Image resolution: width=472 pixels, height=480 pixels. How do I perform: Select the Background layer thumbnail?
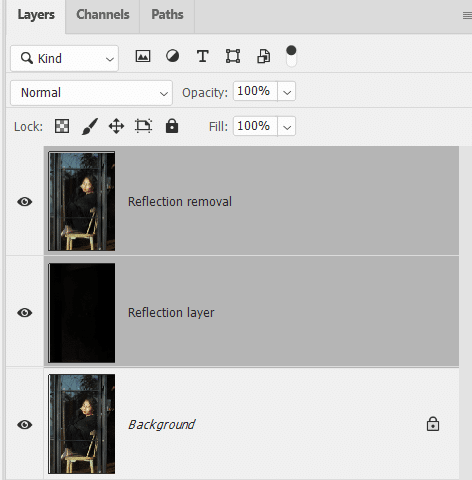(82, 424)
